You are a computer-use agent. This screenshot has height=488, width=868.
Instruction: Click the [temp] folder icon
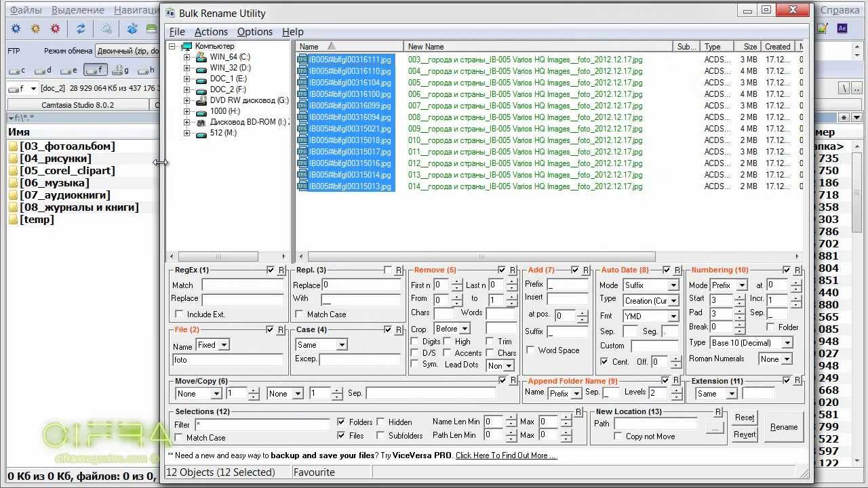pyautogui.click(x=13, y=220)
